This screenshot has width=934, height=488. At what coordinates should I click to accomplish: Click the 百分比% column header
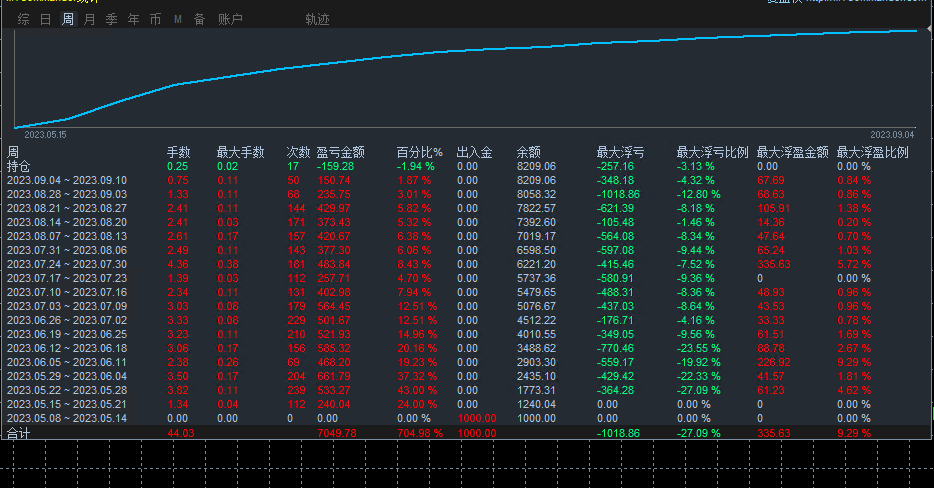tap(419, 152)
